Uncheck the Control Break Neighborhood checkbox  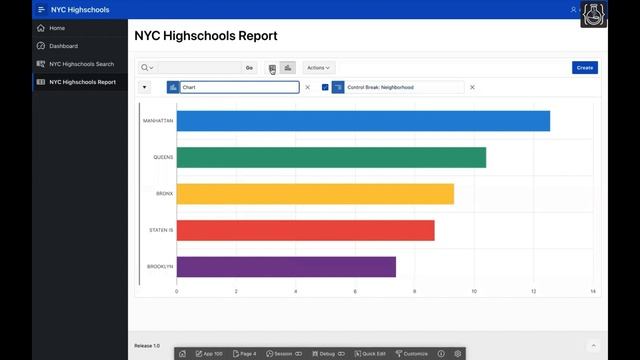[325, 87]
